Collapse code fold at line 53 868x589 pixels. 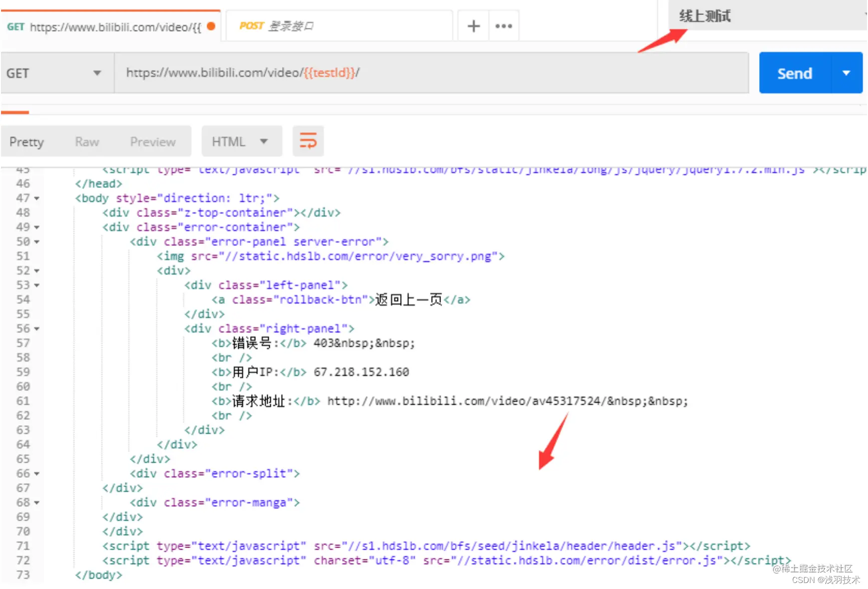36,286
